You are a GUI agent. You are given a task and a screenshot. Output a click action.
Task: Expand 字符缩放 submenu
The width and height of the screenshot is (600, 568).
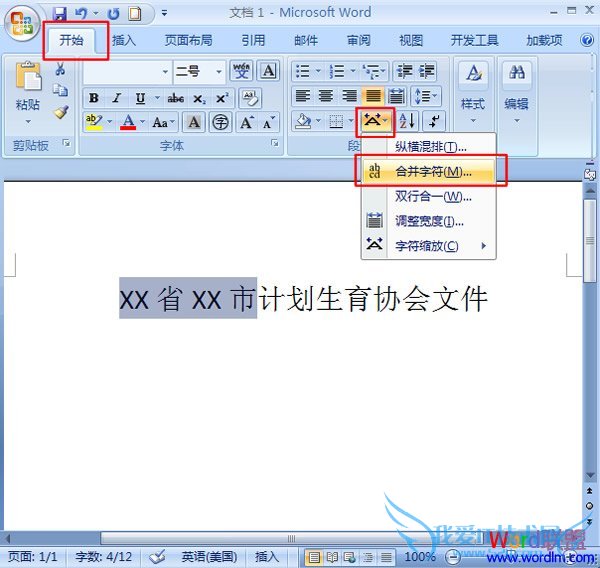tap(429, 245)
